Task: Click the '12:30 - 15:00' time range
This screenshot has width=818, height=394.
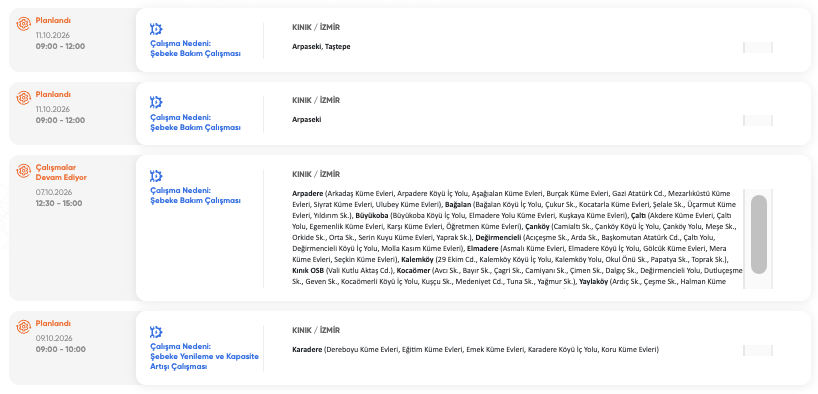Action: pyautogui.click(x=59, y=203)
